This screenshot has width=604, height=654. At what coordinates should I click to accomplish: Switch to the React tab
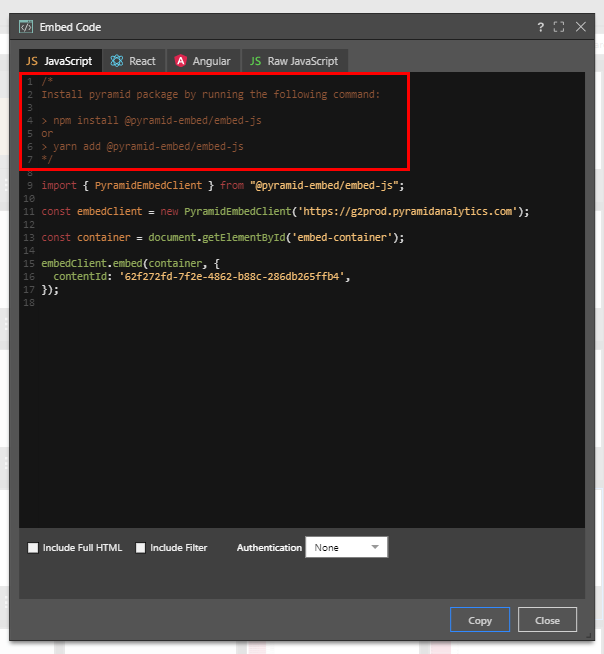[x=133, y=61]
